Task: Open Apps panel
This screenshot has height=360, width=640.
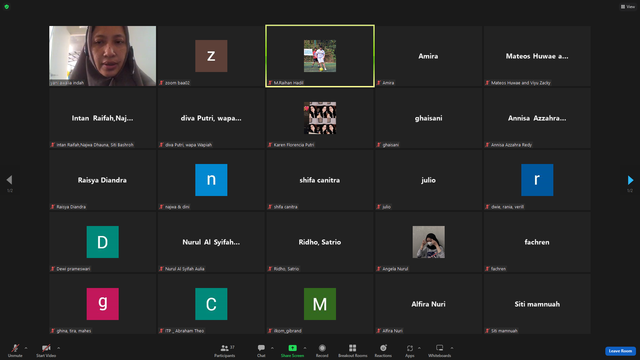Action: (x=410, y=350)
